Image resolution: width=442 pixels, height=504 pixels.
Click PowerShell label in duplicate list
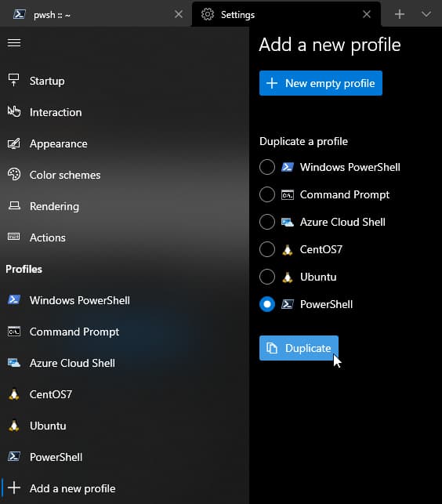(x=326, y=304)
